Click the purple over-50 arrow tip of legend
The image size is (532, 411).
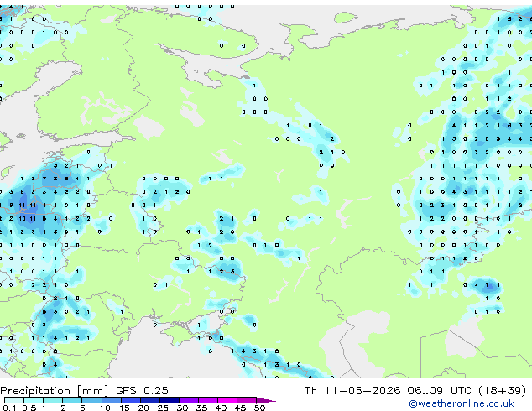266,400
